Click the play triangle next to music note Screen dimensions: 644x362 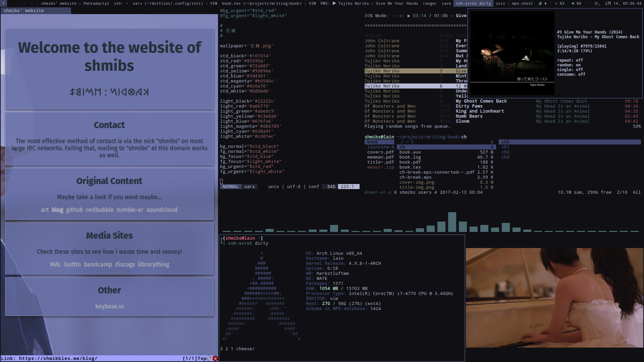(546, 3)
